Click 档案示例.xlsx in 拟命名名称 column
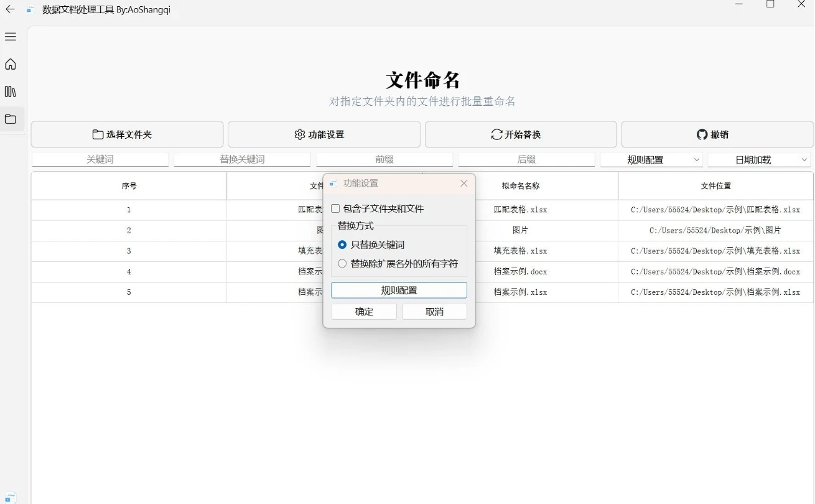This screenshot has height=504, width=815. click(520, 292)
